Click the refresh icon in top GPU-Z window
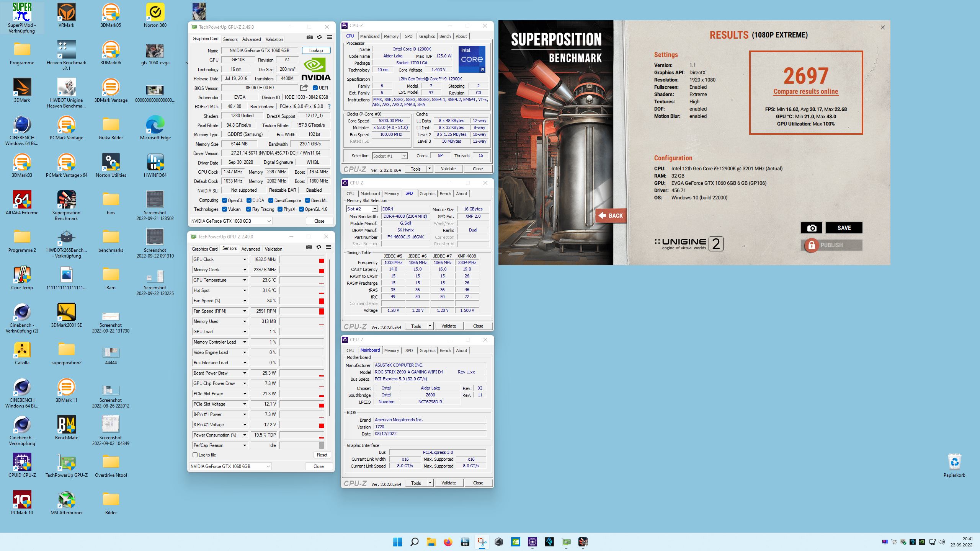 tap(319, 37)
